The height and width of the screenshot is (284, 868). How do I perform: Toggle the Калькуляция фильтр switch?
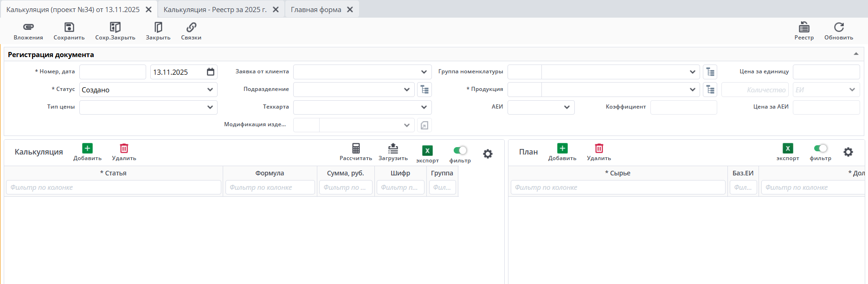pyautogui.click(x=460, y=150)
